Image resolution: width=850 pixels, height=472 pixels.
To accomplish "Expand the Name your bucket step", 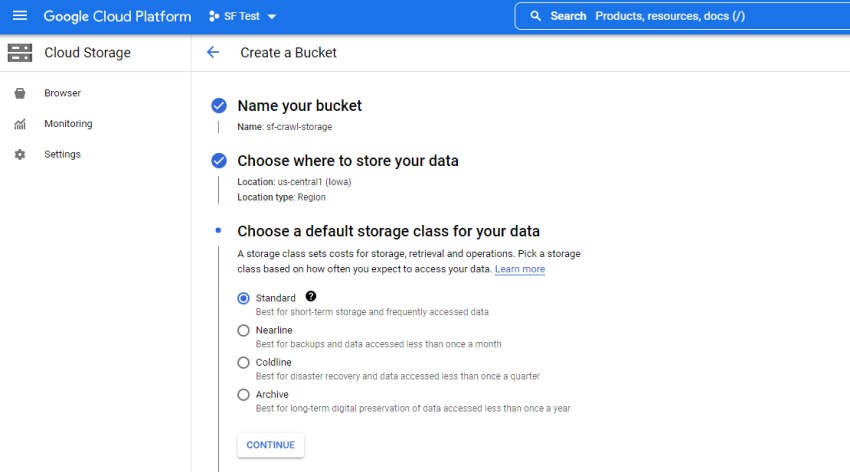I will tap(299, 106).
